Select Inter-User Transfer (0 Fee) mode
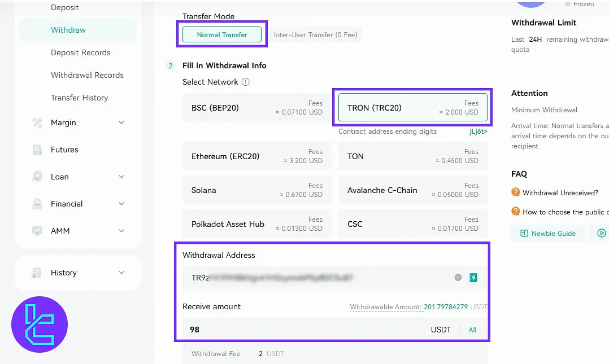This screenshot has width=609, height=364. (x=315, y=34)
